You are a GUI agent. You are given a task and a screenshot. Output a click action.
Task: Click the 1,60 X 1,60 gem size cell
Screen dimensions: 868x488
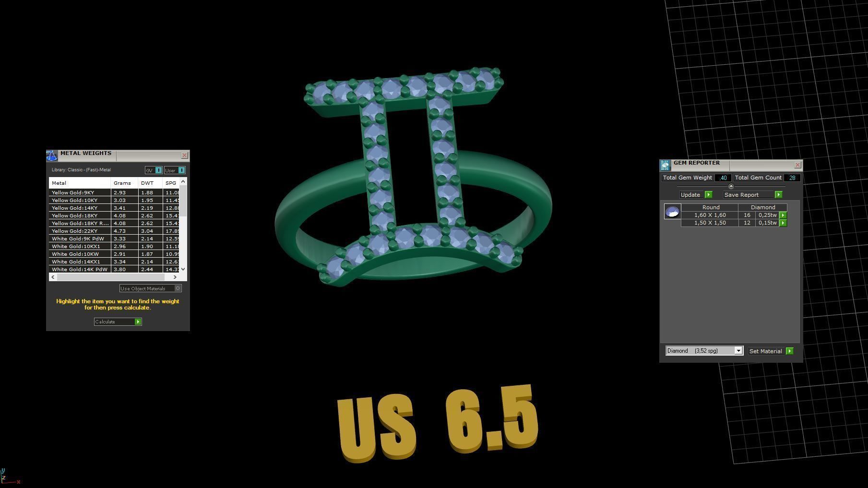710,215
